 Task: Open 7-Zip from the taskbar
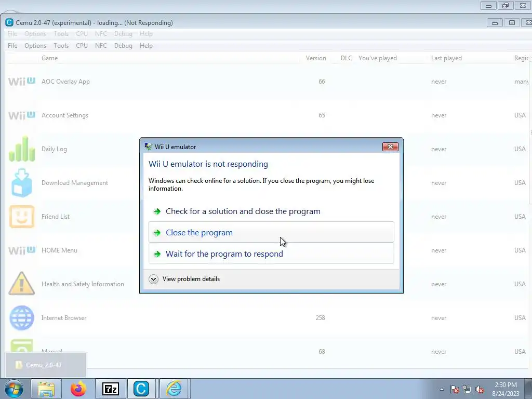click(x=111, y=389)
